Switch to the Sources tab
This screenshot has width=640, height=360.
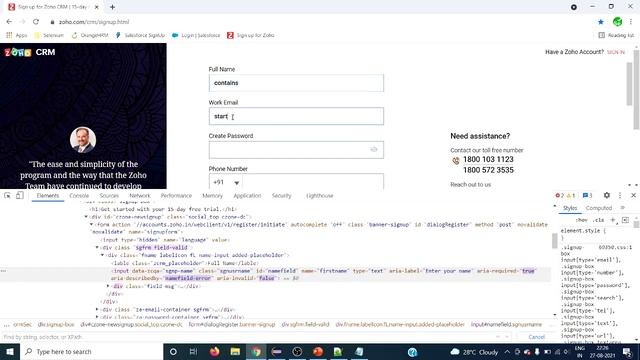point(109,196)
